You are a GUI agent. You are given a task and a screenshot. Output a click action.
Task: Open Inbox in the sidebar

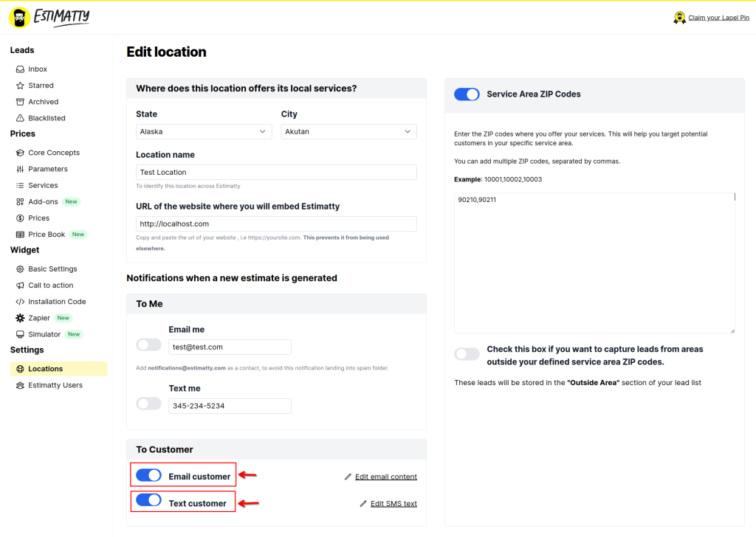[38, 69]
